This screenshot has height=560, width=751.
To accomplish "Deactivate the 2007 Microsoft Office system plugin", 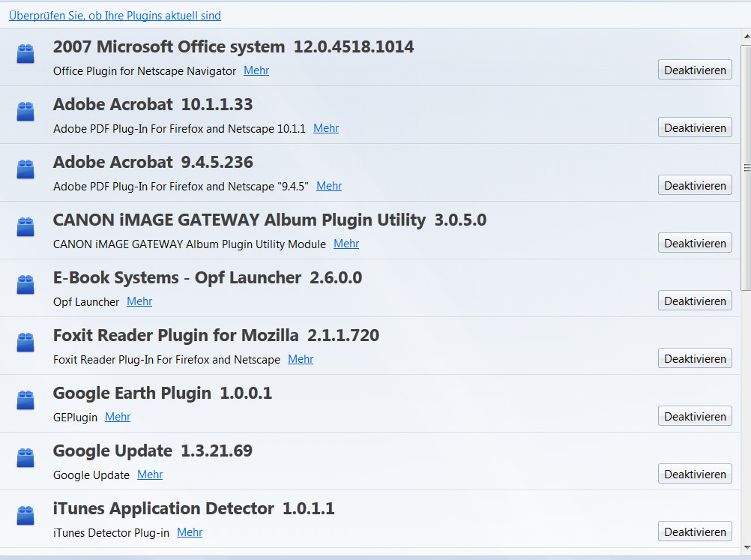I will coord(695,70).
